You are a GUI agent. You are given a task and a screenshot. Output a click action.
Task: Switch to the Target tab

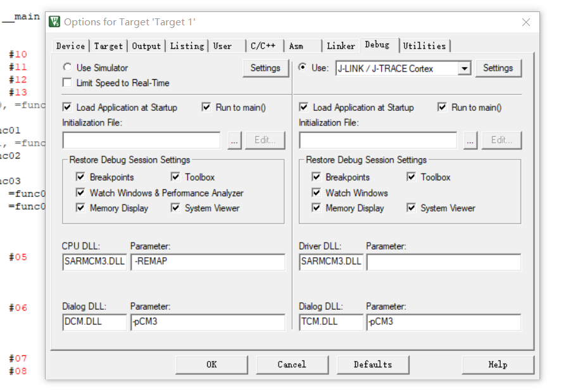coord(108,46)
